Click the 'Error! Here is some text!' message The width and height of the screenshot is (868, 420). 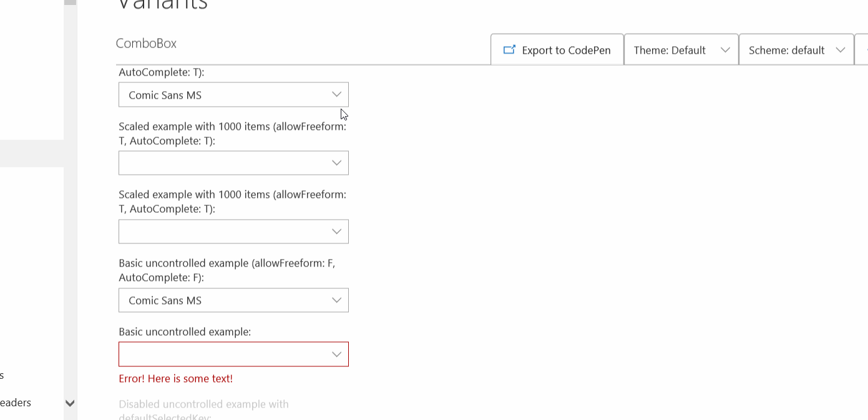pyautogui.click(x=175, y=378)
